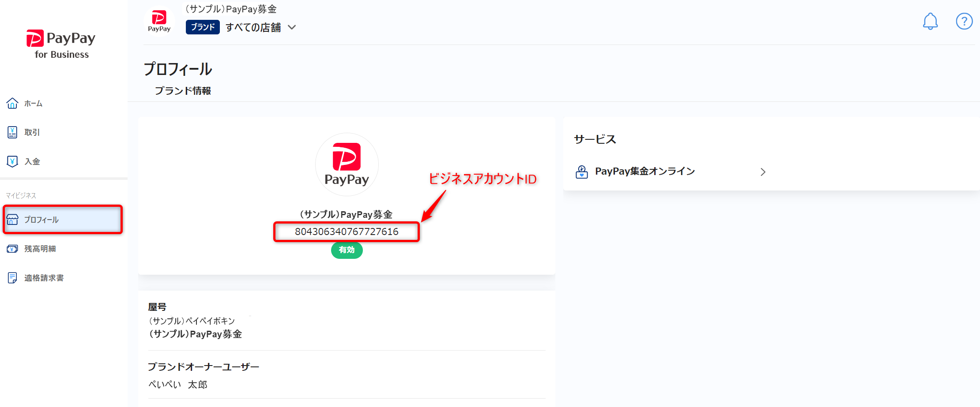Click (サンプル)ペイペイボキン reading text

point(192,321)
